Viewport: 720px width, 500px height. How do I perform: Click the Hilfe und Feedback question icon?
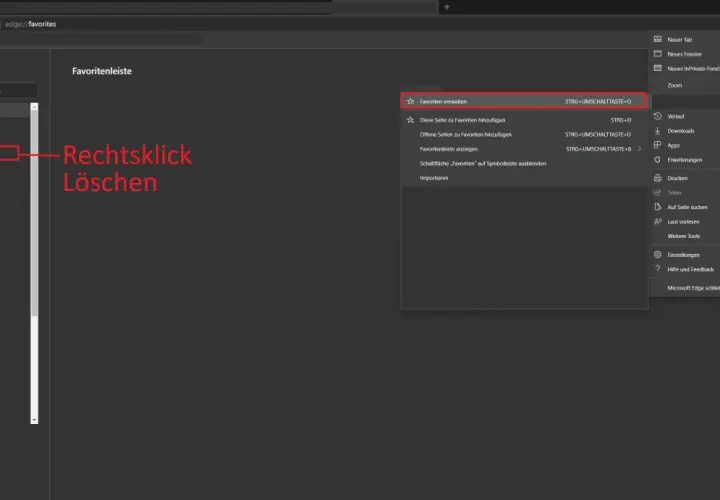click(x=658, y=269)
